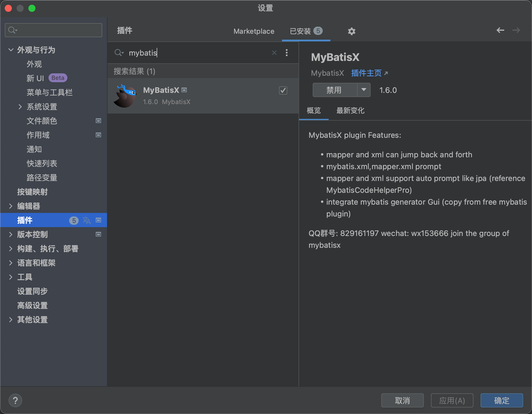Viewport: 532px width, 414px height.
Task: Click the 取消 button
Action: coord(402,400)
